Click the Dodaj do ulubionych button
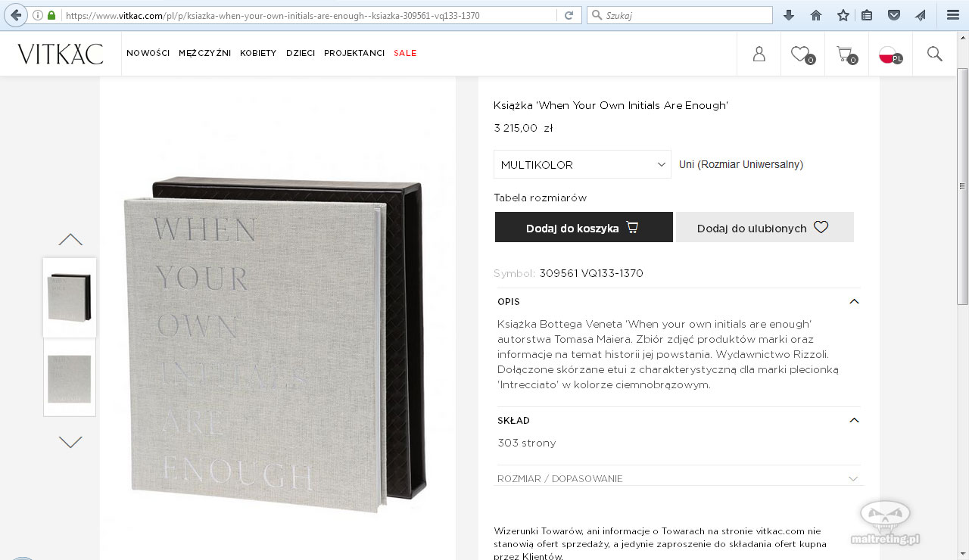Viewport: 969px width, 560px height. click(765, 227)
